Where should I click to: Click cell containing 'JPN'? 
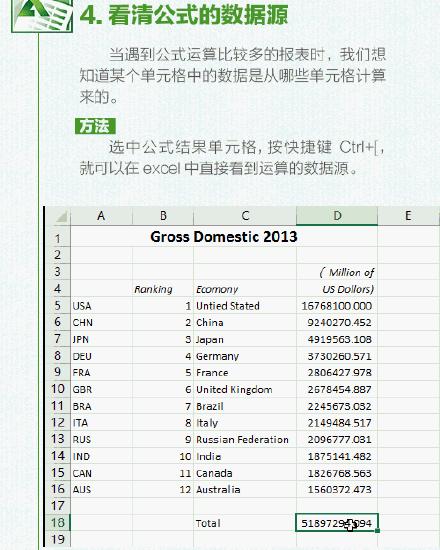coord(101,339)
